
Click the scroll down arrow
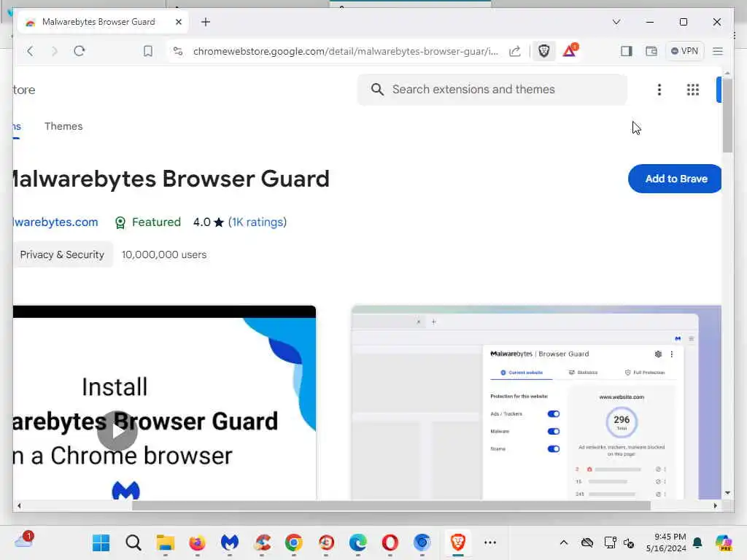(x=727, y=493)
